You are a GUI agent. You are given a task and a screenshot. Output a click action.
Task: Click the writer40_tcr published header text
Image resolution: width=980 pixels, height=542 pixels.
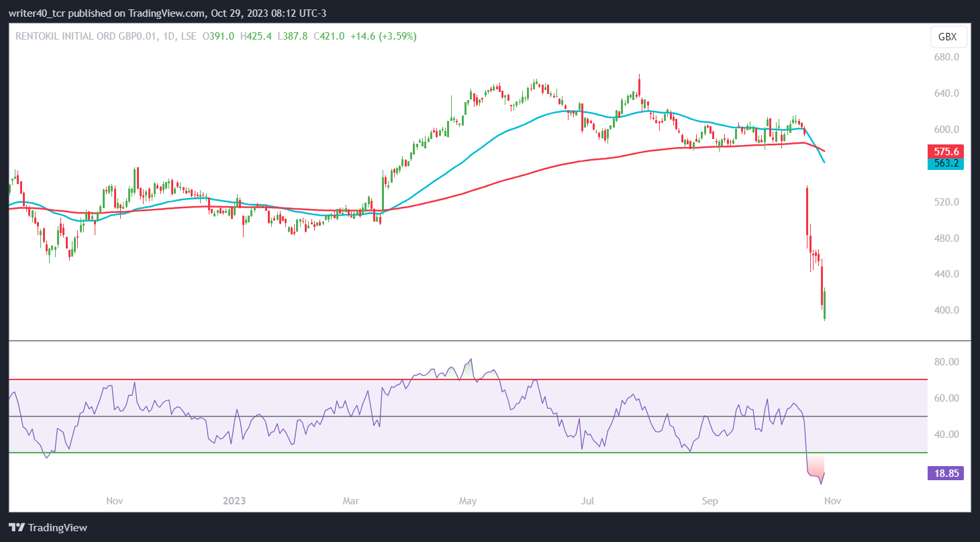(x=167, y=13)
